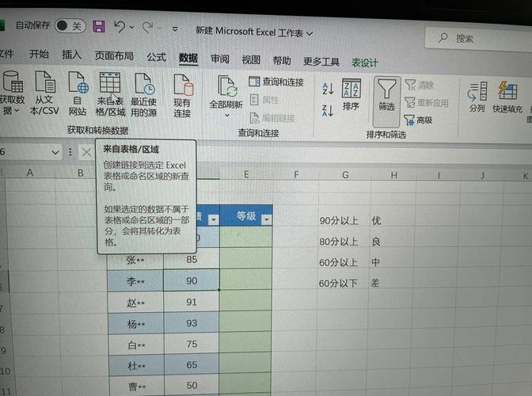Viewport: 532px width, 396px height.
Task: Click the cell containing 李**
Action: tap(135, 281)
